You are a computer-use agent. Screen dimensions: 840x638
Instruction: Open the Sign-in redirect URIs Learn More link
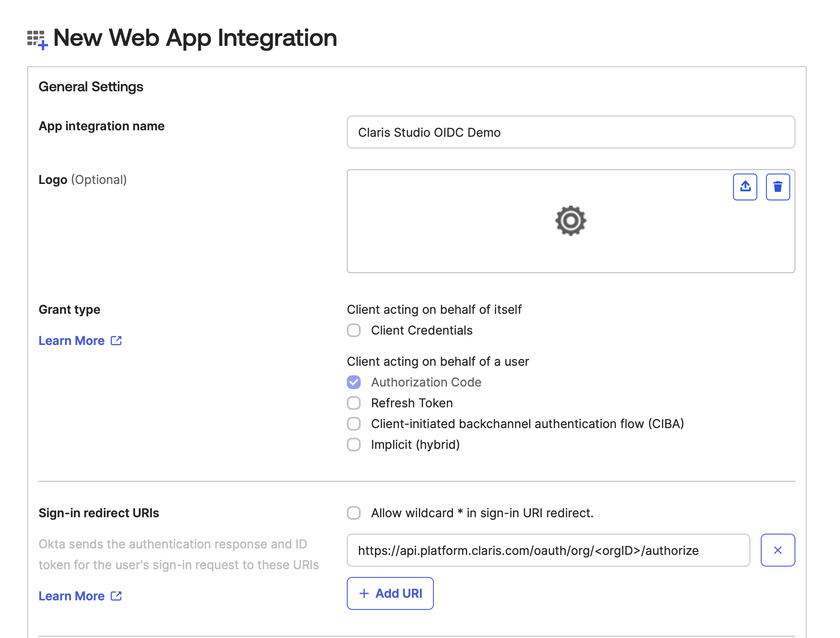(71, 596)
